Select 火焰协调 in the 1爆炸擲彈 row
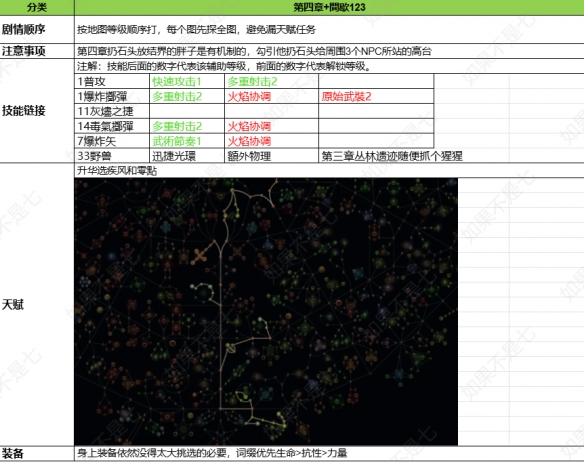 coord(272,96)
